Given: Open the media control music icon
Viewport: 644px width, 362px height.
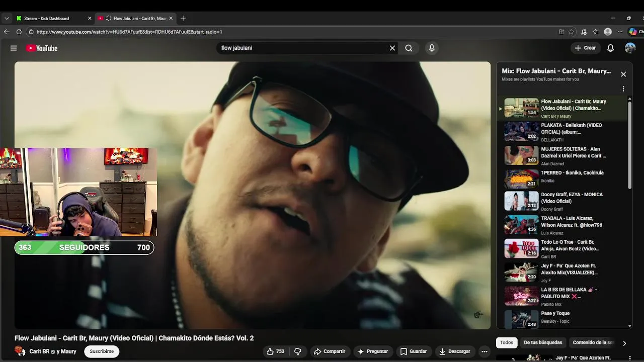Looking at the screenshot, I should click(584, 32).
